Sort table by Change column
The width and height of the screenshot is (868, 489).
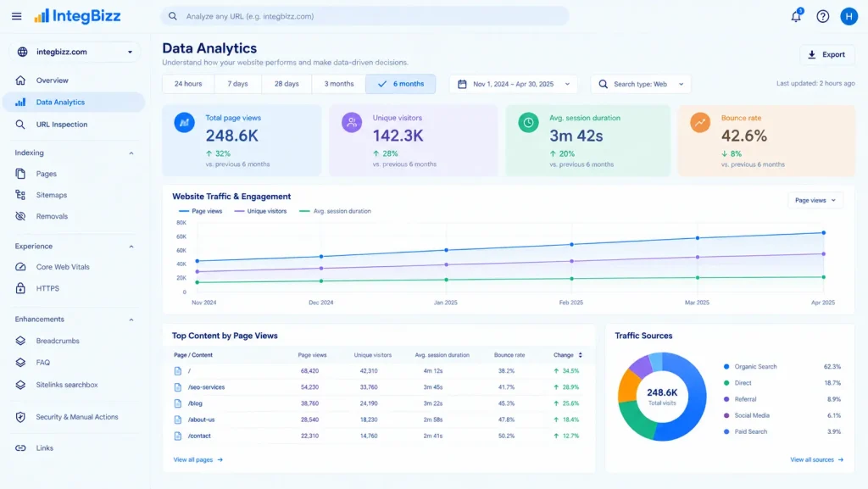[x=567, y=355]
